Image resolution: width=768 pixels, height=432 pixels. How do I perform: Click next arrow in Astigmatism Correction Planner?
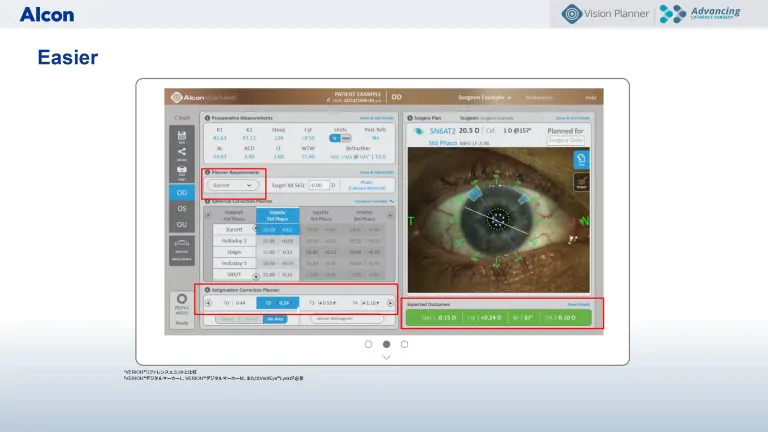(x=390, y=303)
